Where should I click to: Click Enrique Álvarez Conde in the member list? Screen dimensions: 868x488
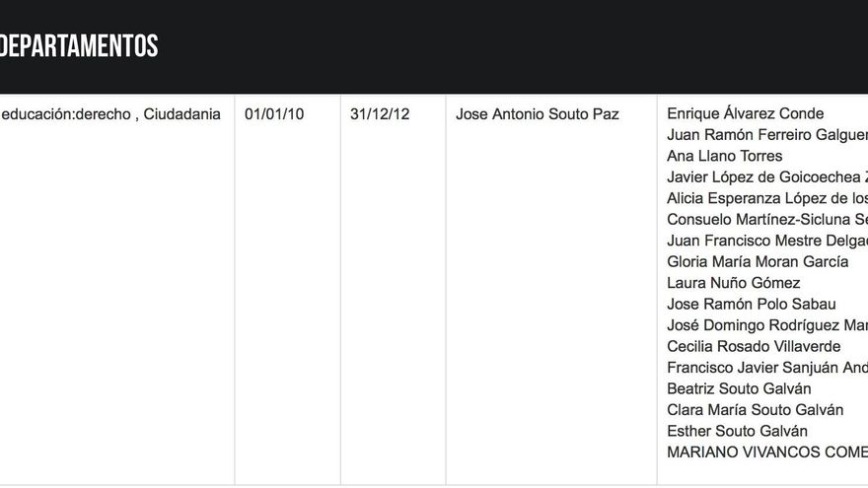[x=745, y=113]
